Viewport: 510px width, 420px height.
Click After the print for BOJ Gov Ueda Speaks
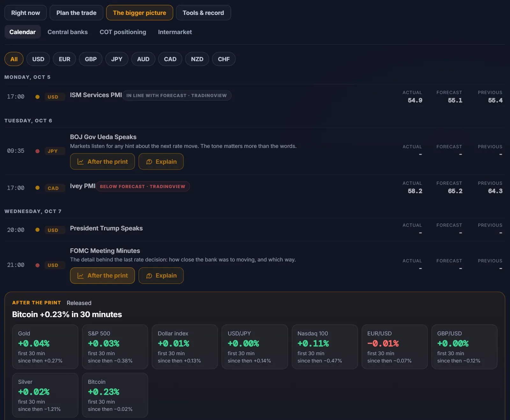(102, 162)
